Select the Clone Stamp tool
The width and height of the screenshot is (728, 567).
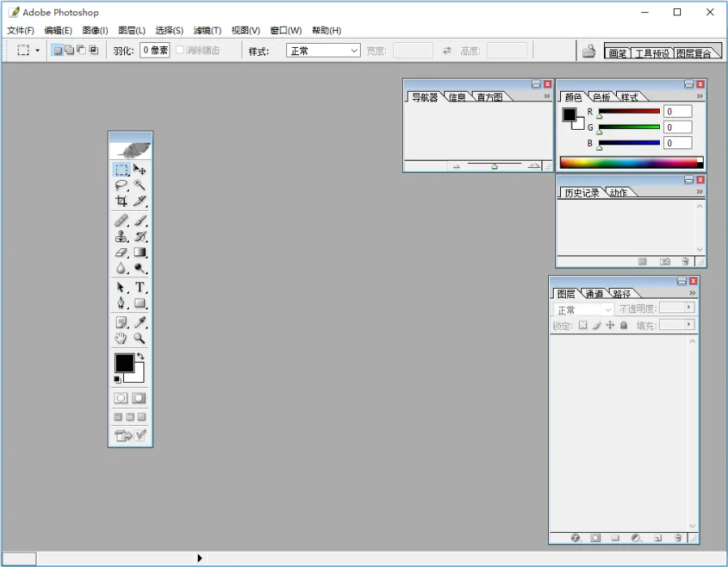pos(122,236)
